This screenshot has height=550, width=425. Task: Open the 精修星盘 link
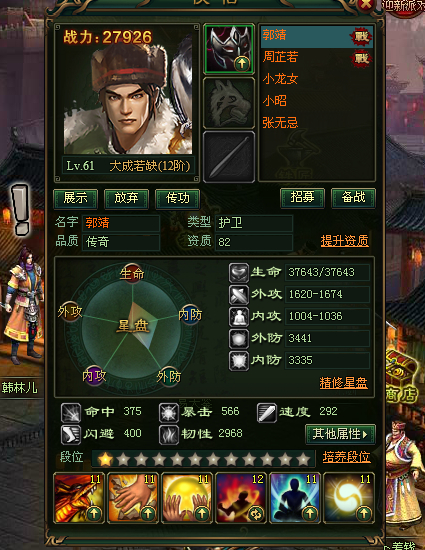344,383
